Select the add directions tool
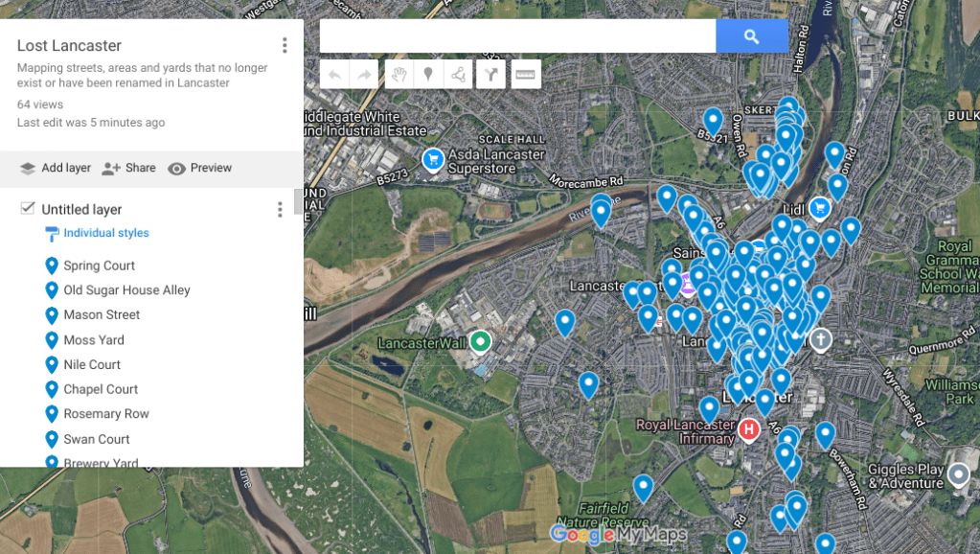The image size is (980, 554). point(490,75)
